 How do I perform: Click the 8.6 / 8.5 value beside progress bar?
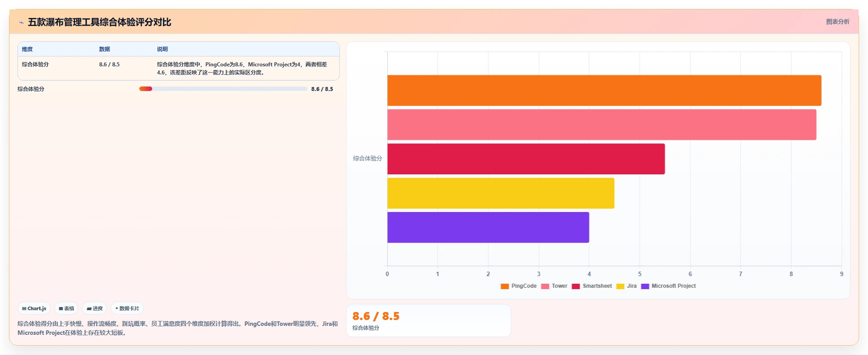point(322,89)
